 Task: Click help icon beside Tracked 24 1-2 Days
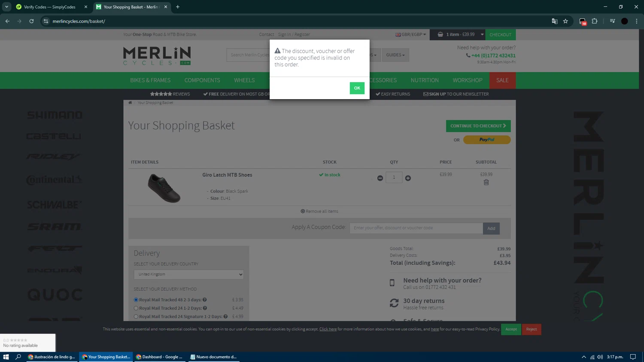[205, 308]
